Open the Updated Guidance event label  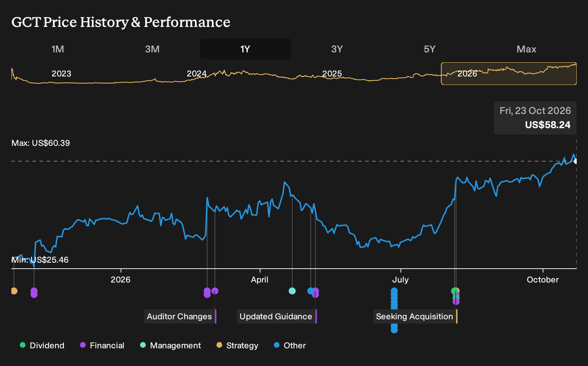[277, 316]
